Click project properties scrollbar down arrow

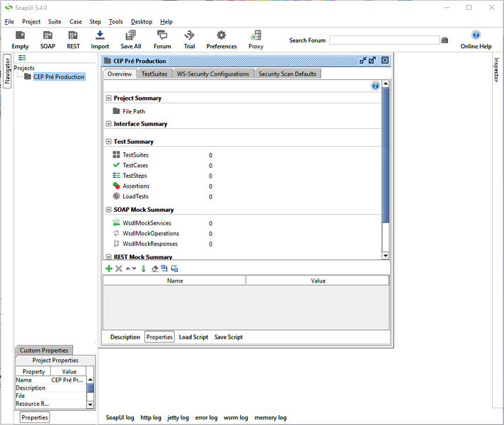tap(91, 404)
